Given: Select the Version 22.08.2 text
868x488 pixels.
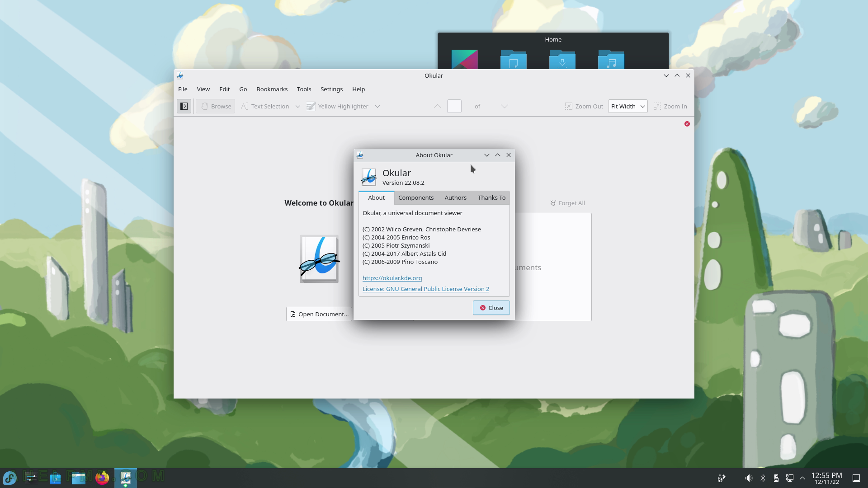Looking at the screenshot, I should click(403, 183).
